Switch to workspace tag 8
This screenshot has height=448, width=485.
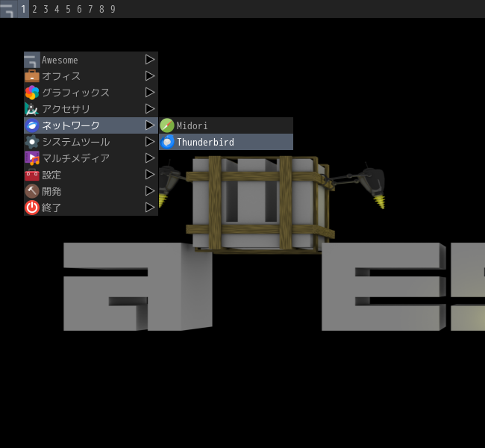[x=101, y=9]
